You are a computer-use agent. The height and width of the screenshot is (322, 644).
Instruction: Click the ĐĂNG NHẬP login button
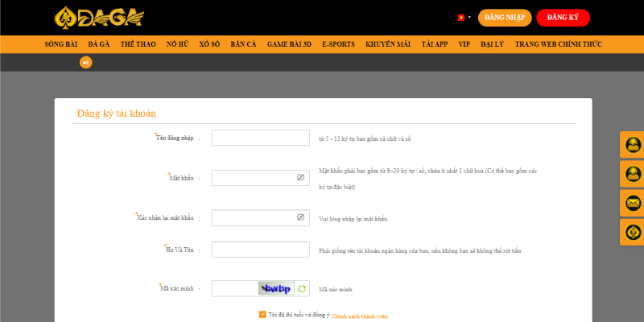pos(505,18)
